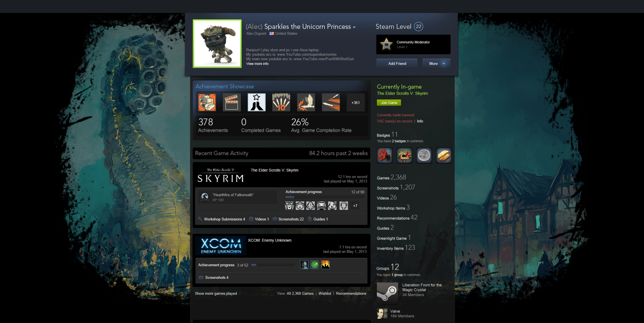Image resolution: width=644 pixels, height=323 pixels.
Task: Click Show more games played
Action: tap(216, 293)
